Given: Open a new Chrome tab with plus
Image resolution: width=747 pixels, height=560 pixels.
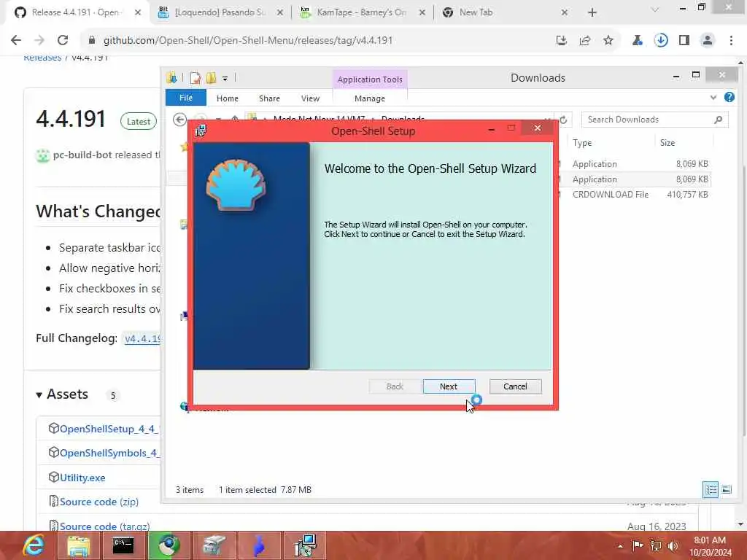Looking at the screenshot, I should point(592,12).
